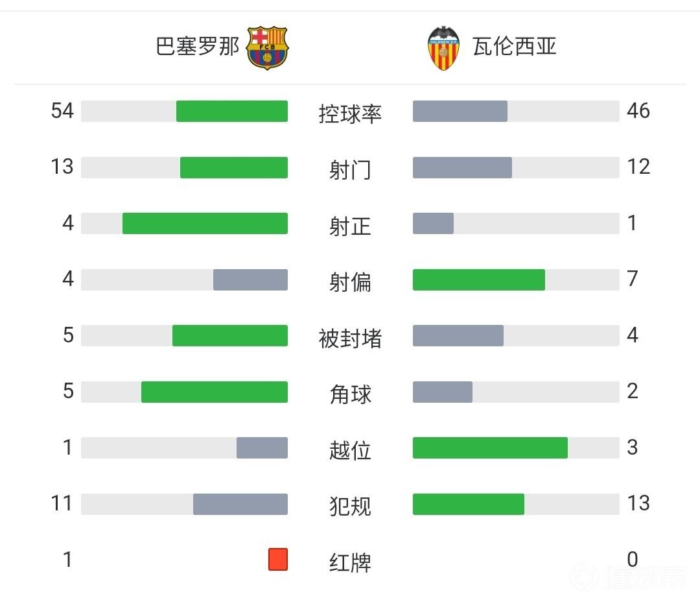Click the 角球 corners label

click(x=350, y=394)
